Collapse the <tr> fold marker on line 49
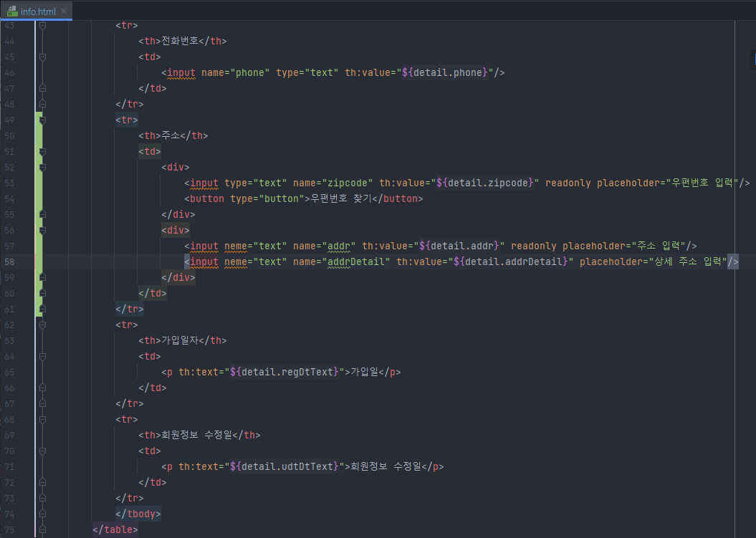756x538 pixels. [x=42, y=120]
